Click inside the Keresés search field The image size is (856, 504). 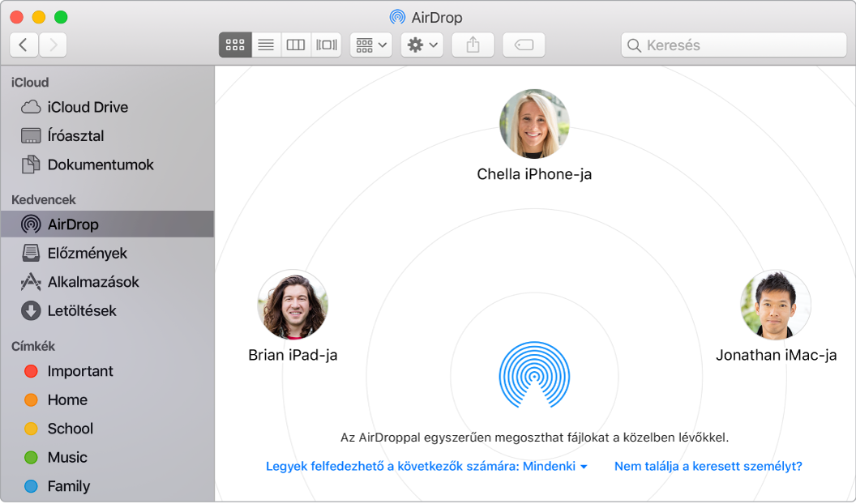click(732, 45)
